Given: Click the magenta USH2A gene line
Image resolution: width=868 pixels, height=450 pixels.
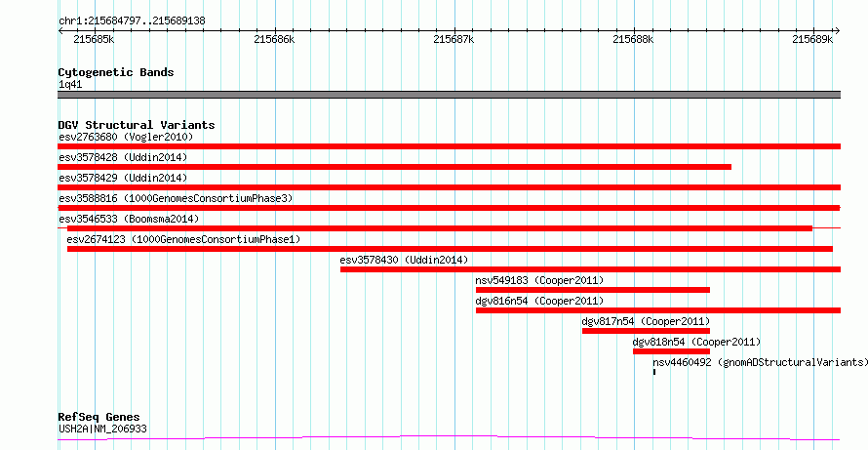Looking at the screenshot, I should 449,438.
